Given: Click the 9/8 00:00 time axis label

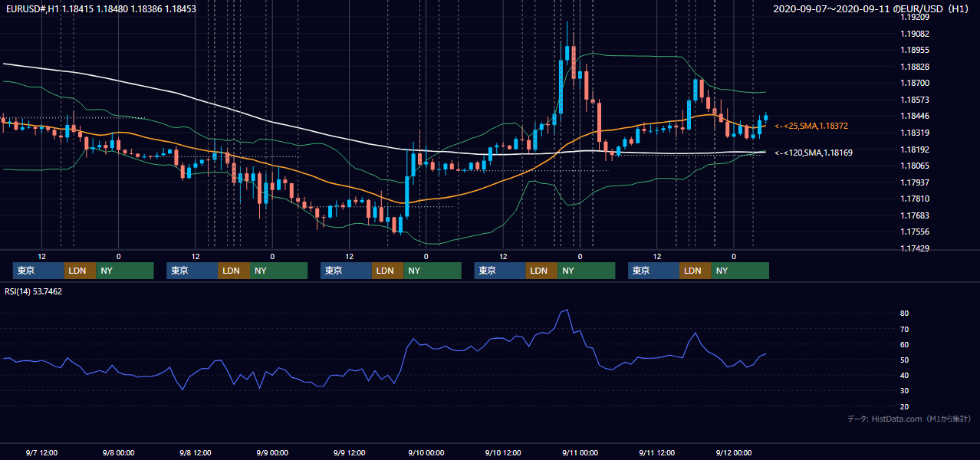Looking at the screenshot, I should 118,452.
